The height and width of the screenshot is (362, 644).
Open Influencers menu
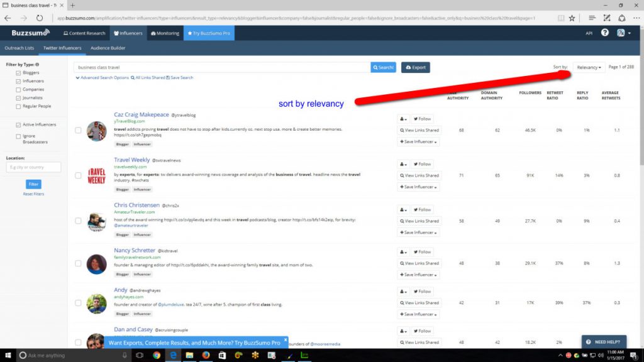coord(128,33)
